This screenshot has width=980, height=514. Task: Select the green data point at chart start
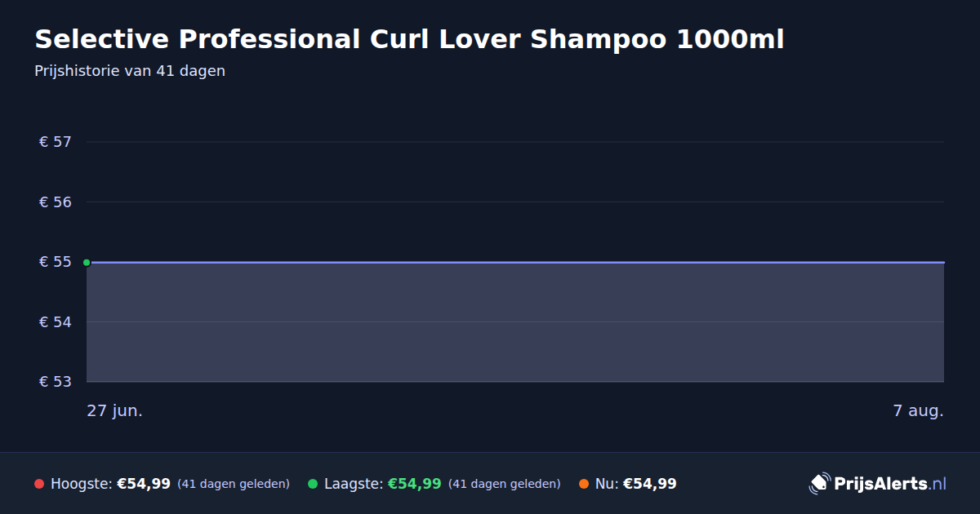click(x=87, y=263)
